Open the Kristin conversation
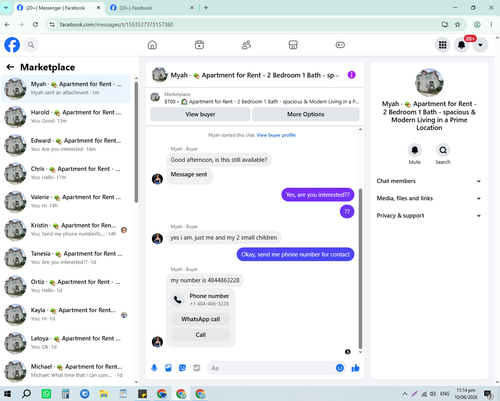This screenshot has height=401, width=500. [66, 230]
